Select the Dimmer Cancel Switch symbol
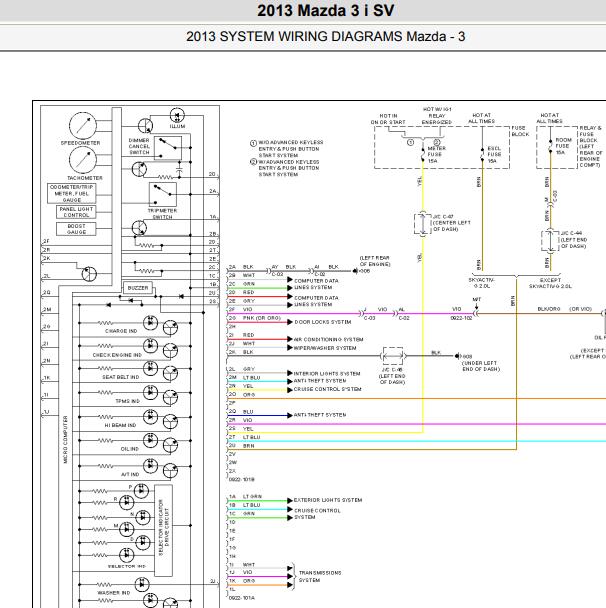 [168, 148]
